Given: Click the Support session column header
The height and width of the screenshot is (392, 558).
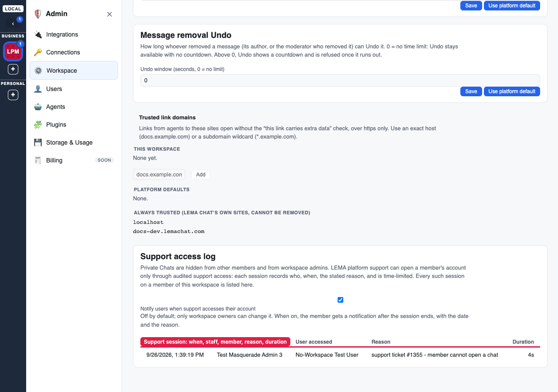Looking at the screenshot, I should click(215, 342).
